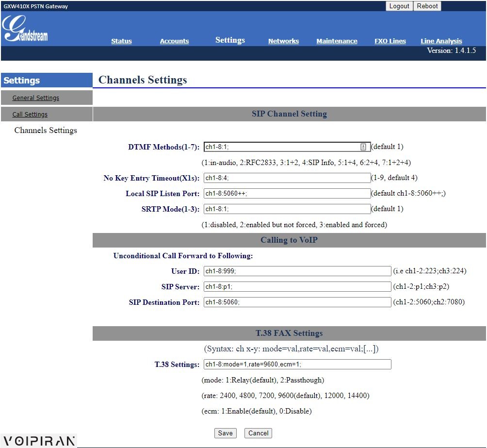Click the T.38 syntax hint line

tap(291, 349)
